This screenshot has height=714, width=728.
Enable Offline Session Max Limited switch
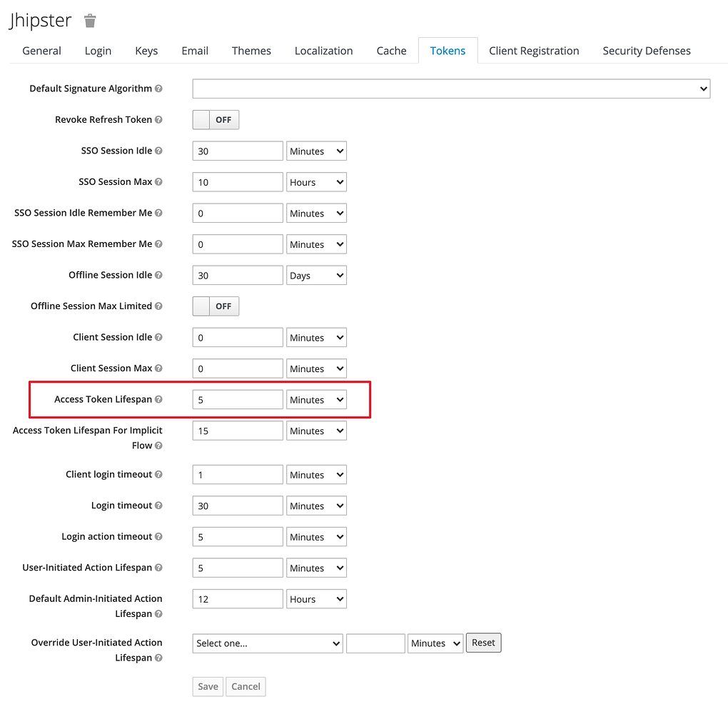point(216,306)
